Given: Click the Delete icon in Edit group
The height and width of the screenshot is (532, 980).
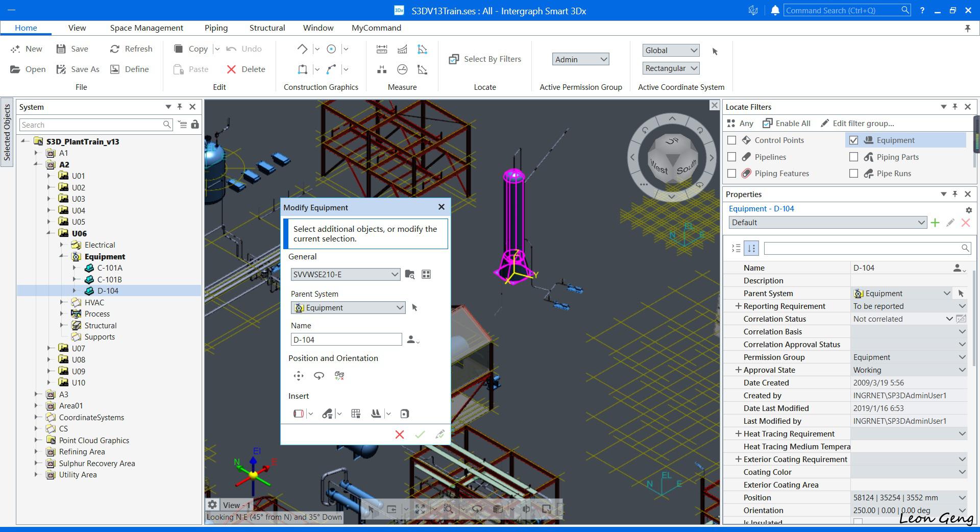Looking at the screenshot, I should click(x=231, y=69).
